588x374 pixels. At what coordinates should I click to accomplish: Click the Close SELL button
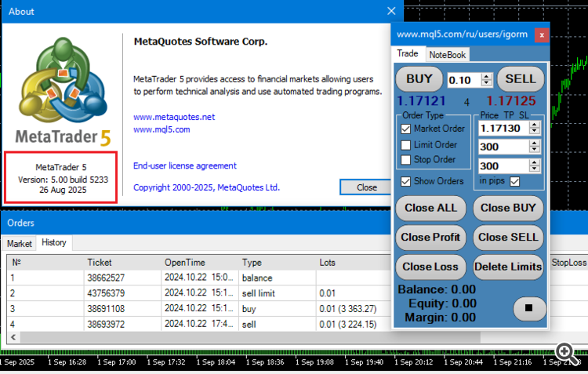click(x=508, y=238)
